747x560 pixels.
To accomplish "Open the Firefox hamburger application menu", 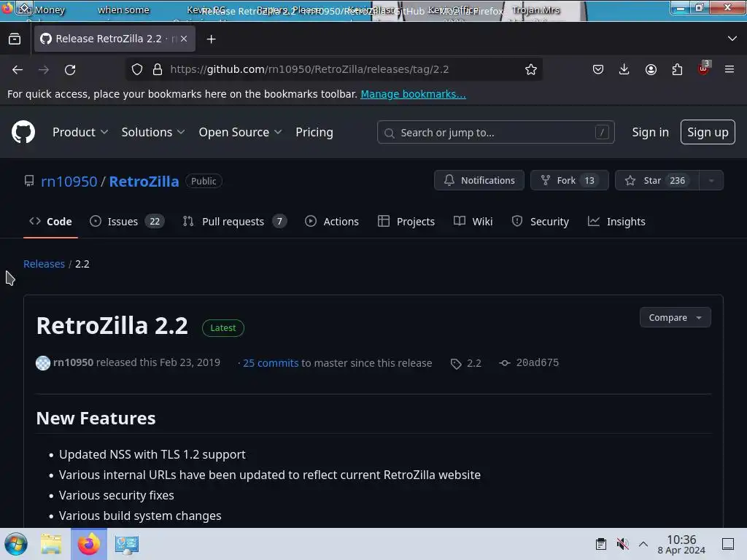I will pos(729,69).
